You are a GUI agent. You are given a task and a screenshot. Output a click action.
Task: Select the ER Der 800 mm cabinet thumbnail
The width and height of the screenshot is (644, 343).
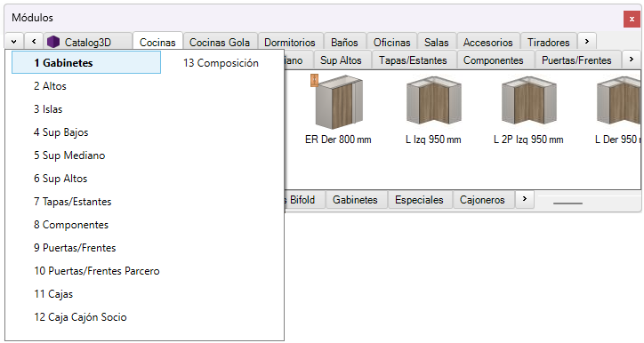click(x=338, y=102)
